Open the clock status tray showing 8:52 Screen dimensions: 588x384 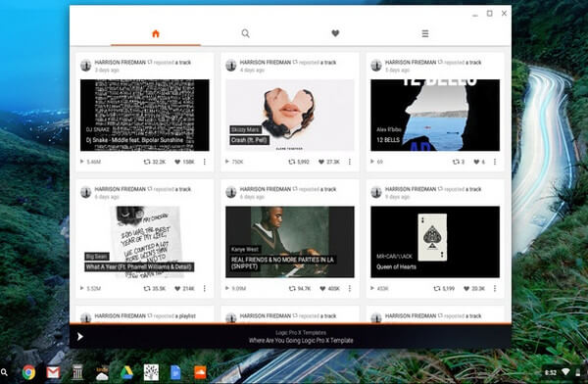[551, 372]
